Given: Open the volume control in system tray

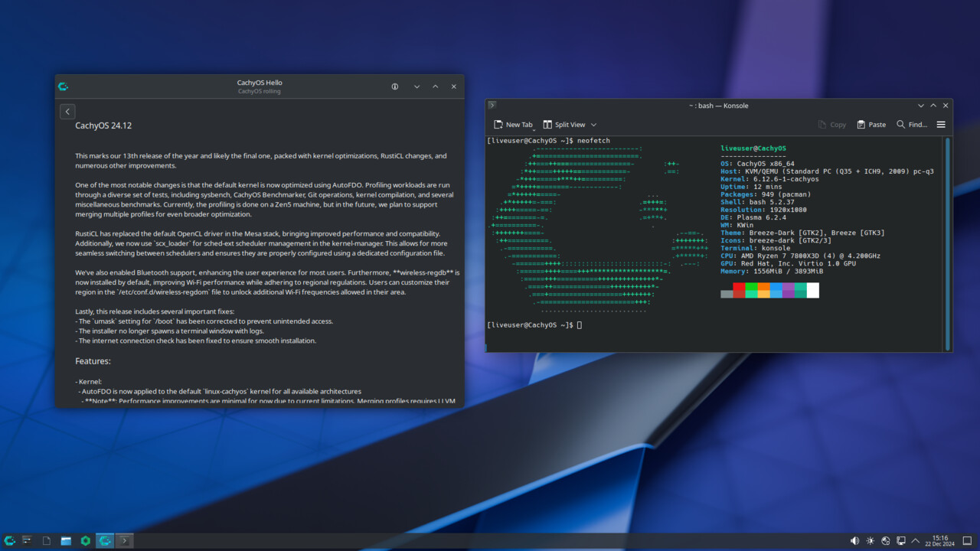Looking at the screenshot, I should click(x=854, y=541).
